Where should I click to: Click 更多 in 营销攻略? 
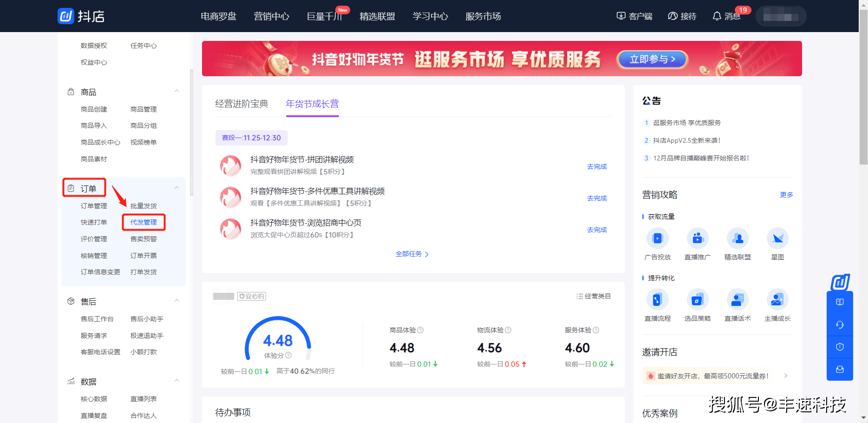786,195
